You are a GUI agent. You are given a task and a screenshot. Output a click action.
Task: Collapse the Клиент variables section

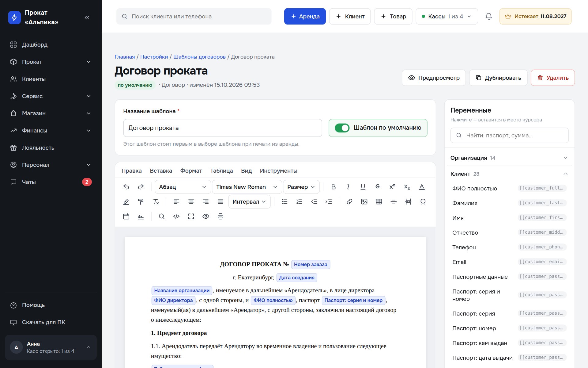(509, 174)
